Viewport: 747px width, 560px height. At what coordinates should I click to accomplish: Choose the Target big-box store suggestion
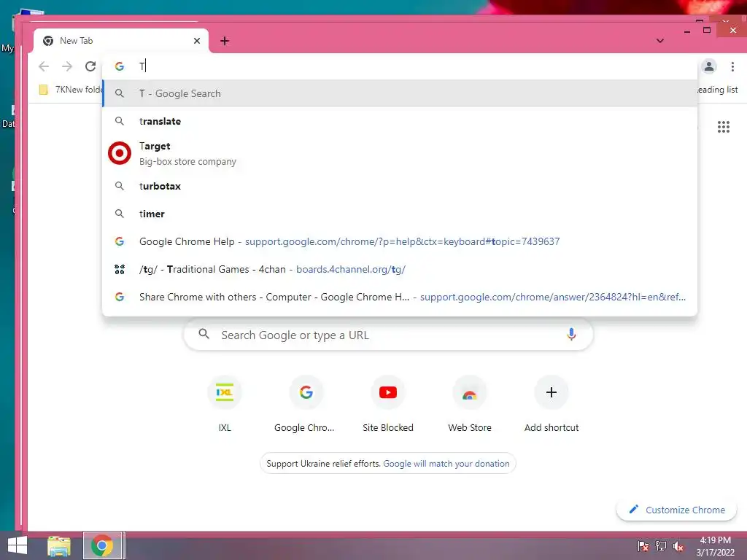click(400, 153)
